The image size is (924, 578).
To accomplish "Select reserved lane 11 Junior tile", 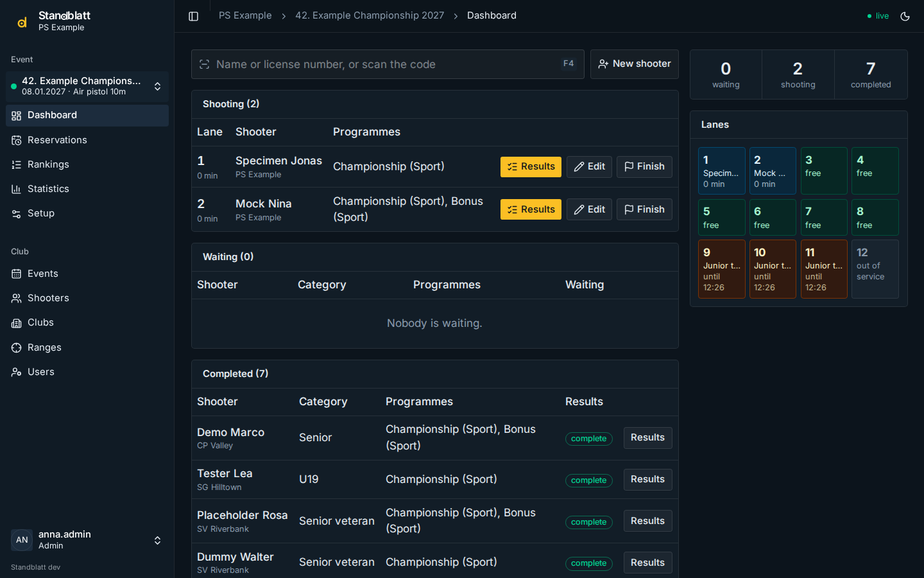I will click(x=824, y=269).
